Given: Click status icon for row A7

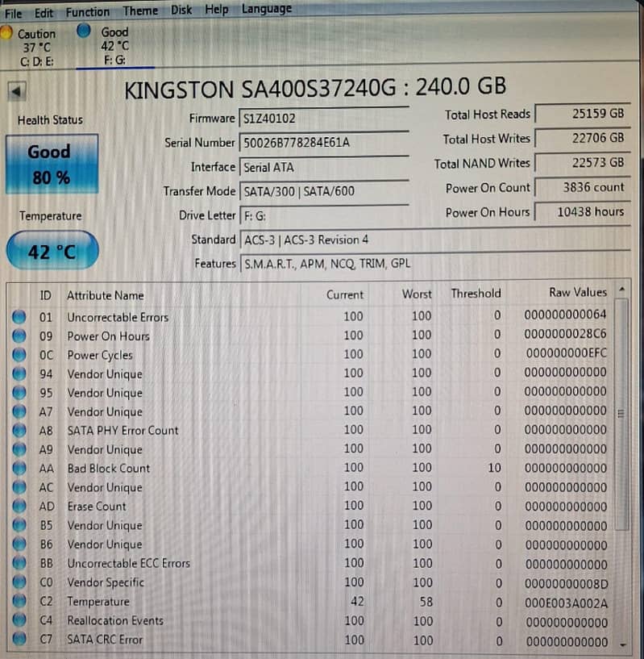Looking at the screenshot, I should tap(19, 411).
